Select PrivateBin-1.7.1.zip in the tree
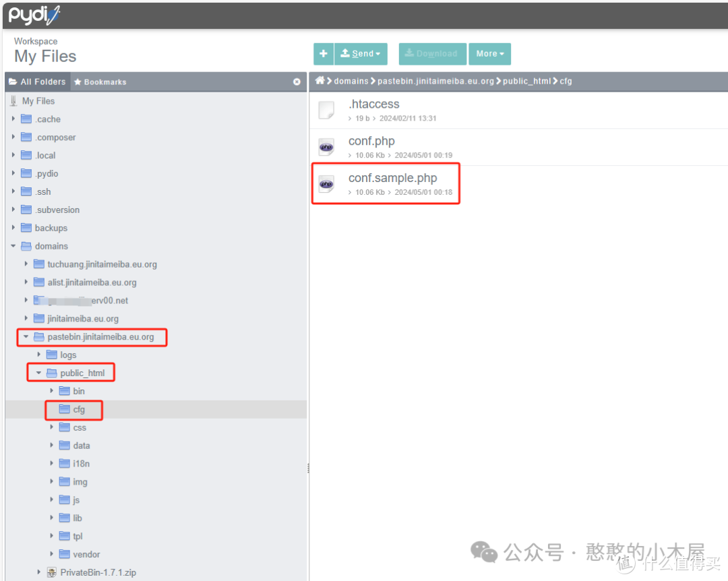Image resolution: width=728 pixels, height=581 pixels. pyautogui.click(x=98, y=572)
